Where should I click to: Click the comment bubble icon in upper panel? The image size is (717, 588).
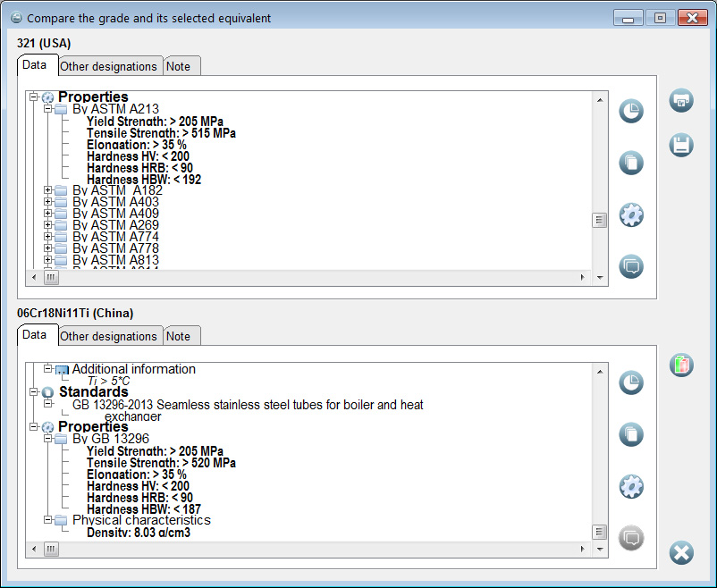[631, 266]
